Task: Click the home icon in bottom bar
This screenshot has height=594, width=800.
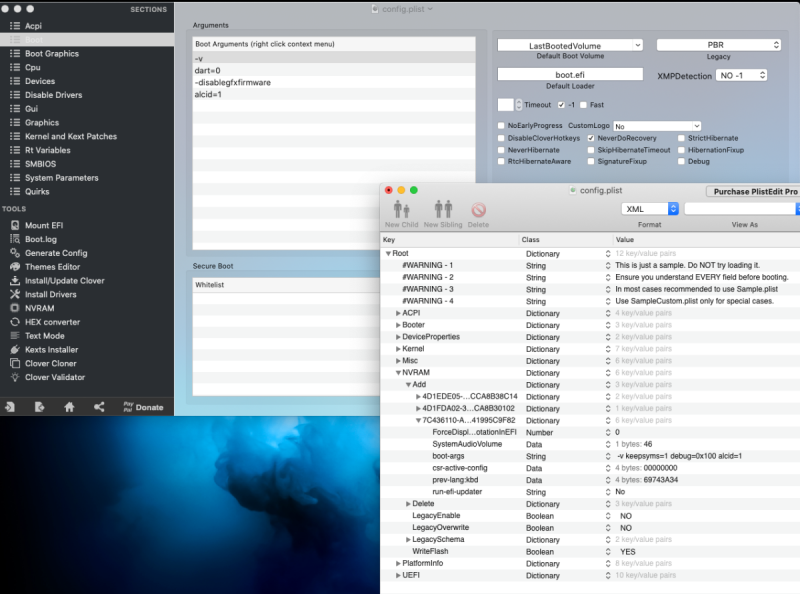Action: 69,407
